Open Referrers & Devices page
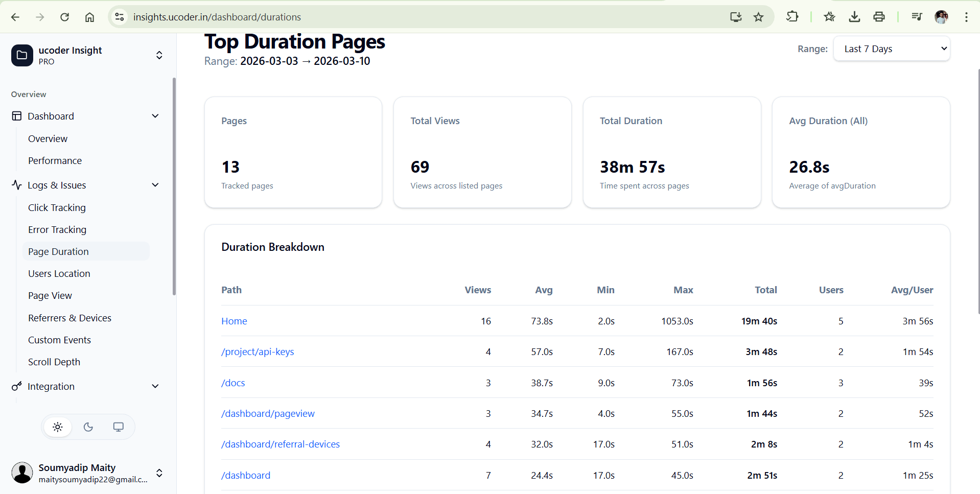This screenshot has height=494, width=980. tap(69, 318)
